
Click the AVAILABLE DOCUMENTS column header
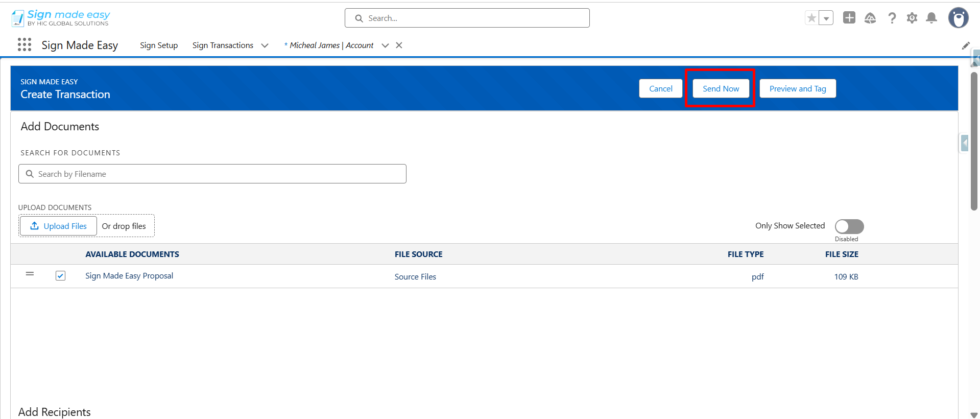pos(132,254)
